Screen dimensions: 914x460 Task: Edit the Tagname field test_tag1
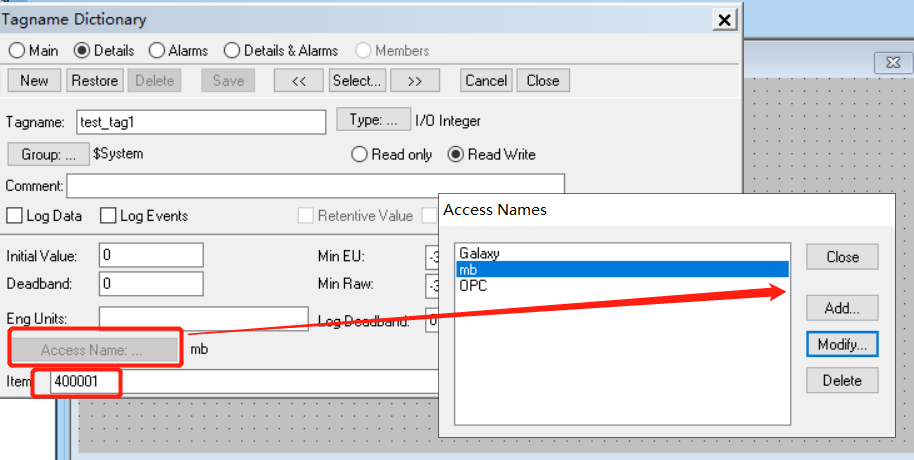201,122
